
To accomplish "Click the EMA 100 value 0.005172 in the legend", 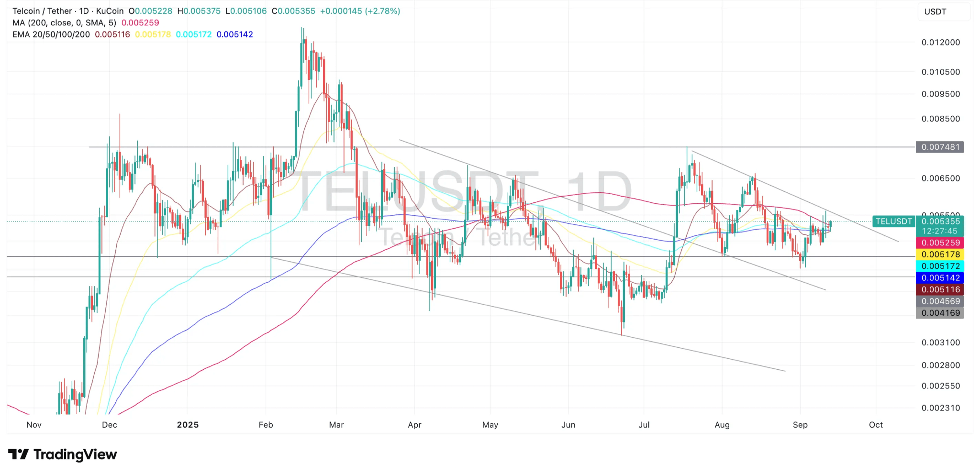I will (194, 34).
